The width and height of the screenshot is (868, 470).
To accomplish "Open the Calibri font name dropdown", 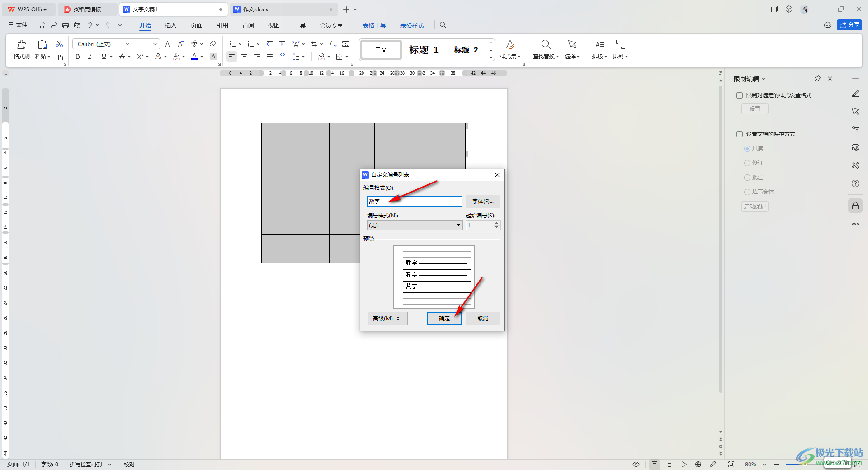I will pos(127,44).
